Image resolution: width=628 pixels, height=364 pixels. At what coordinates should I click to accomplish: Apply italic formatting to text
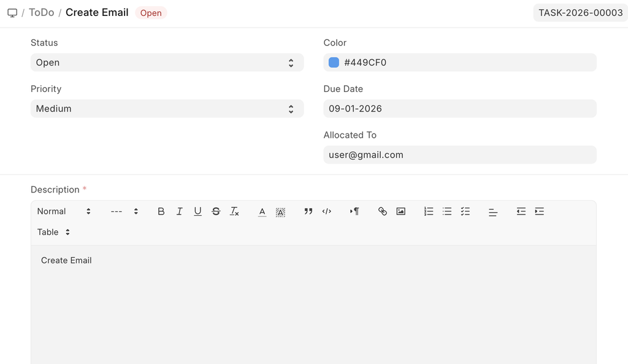pos(179,211)
